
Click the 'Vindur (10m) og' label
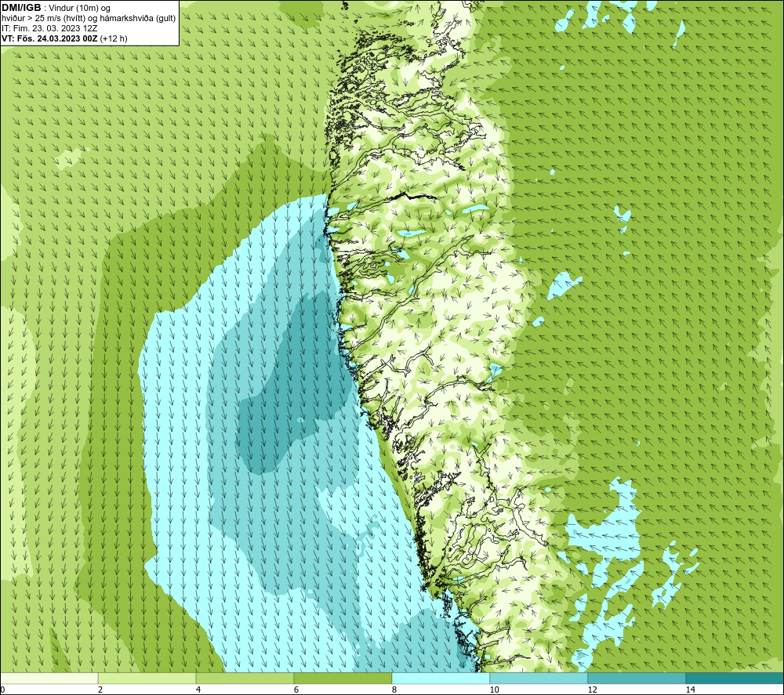pos(81,9)
